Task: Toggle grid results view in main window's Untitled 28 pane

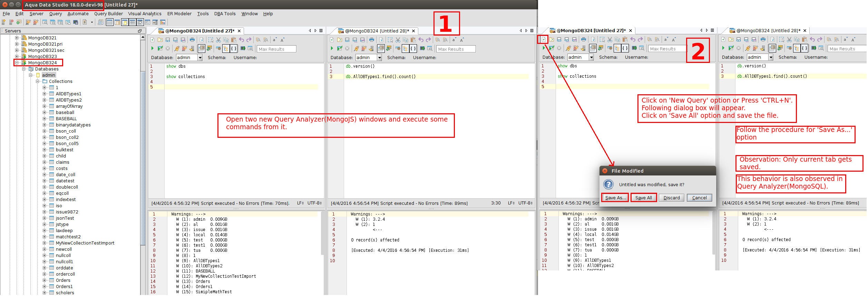Action: [x=381, y=48]
